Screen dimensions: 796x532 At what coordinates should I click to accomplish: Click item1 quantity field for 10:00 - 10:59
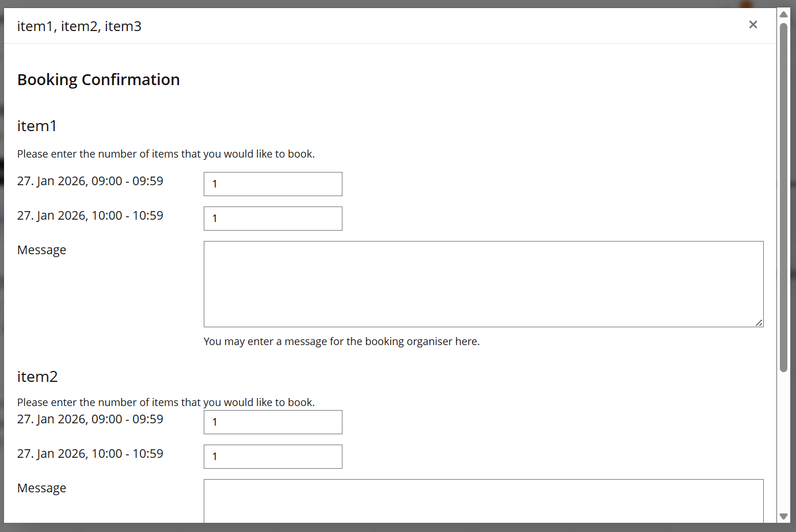pyautogui.click(x=273, y=219)
